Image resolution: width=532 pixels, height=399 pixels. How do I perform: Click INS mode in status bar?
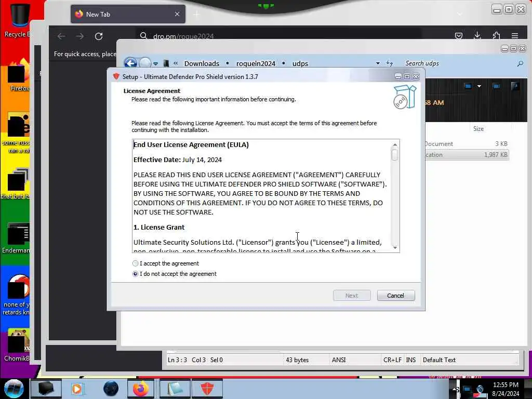pyautogui.click(x=411, y=360)
